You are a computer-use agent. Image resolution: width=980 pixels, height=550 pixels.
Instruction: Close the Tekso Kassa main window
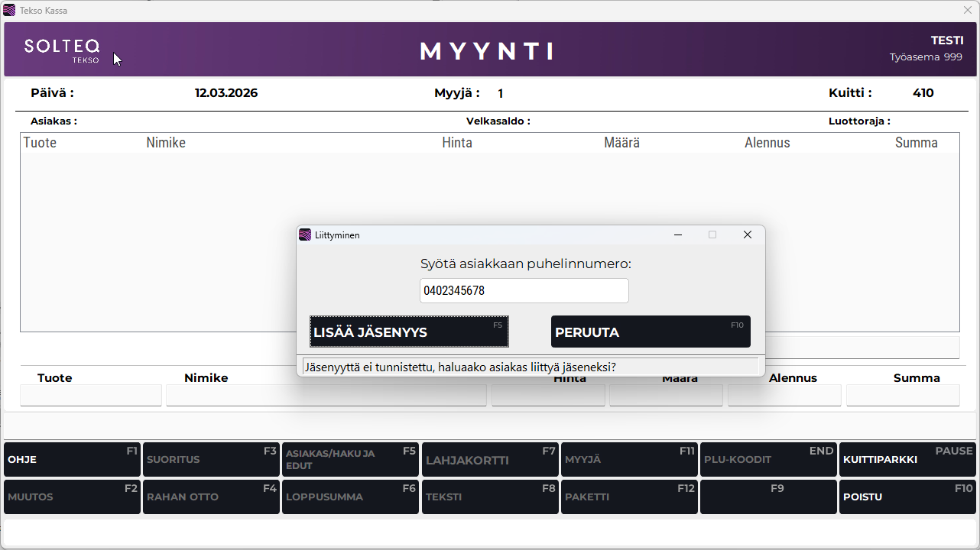point(967,11)
